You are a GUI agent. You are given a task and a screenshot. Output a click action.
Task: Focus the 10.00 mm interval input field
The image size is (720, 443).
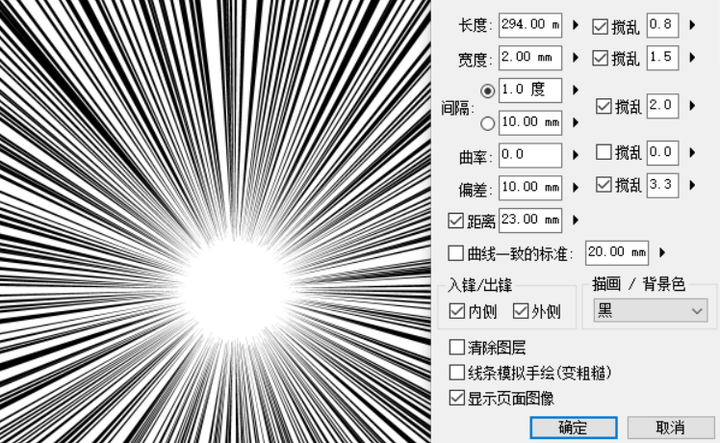[530, 123]
